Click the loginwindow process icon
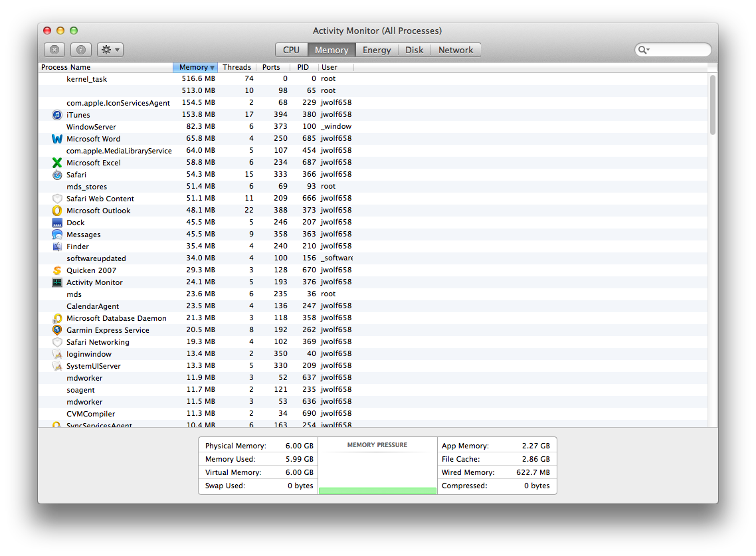The image size is (756, 556). (57, 354)
